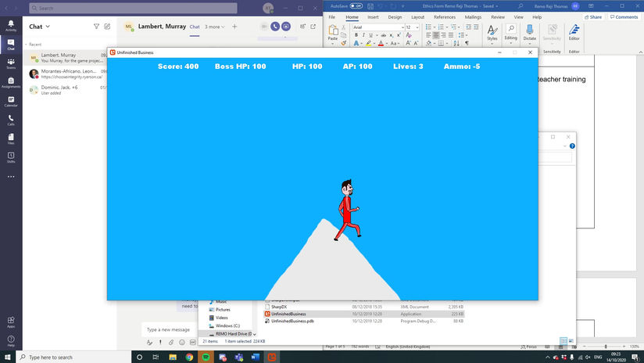Collapse the Recent chats group in Teams

click(27, 45)
